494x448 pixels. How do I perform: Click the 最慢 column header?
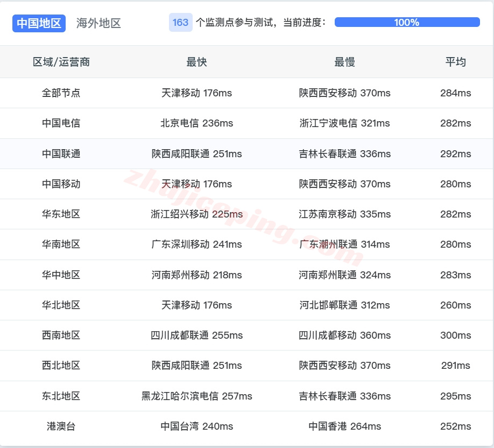344,62
